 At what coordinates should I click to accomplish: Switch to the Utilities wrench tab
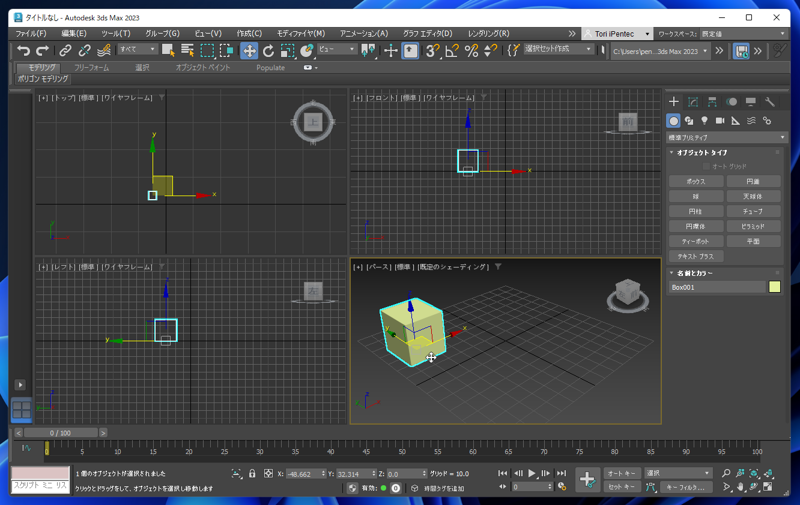769,102
